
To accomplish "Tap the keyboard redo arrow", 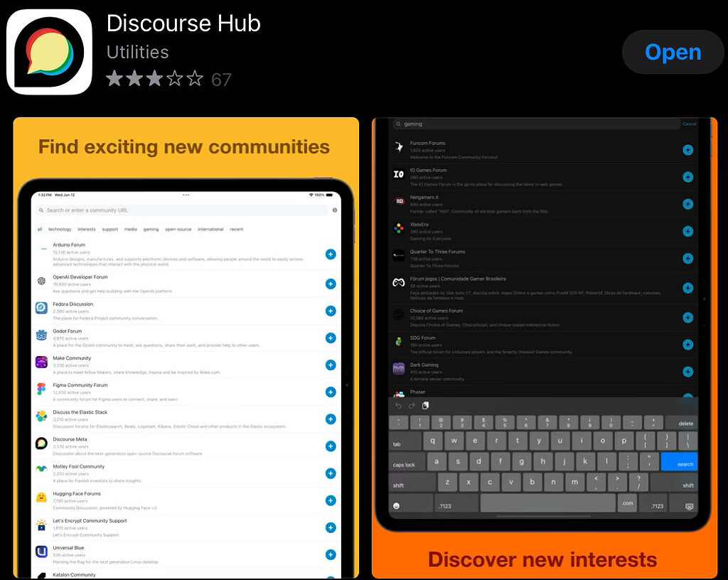I will coord(412,406).
